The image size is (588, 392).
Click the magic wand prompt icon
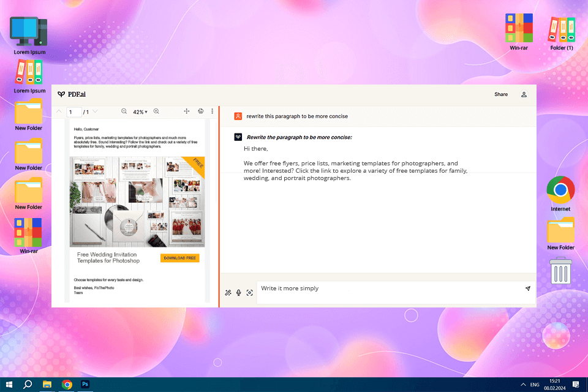(x=228, y=293)
